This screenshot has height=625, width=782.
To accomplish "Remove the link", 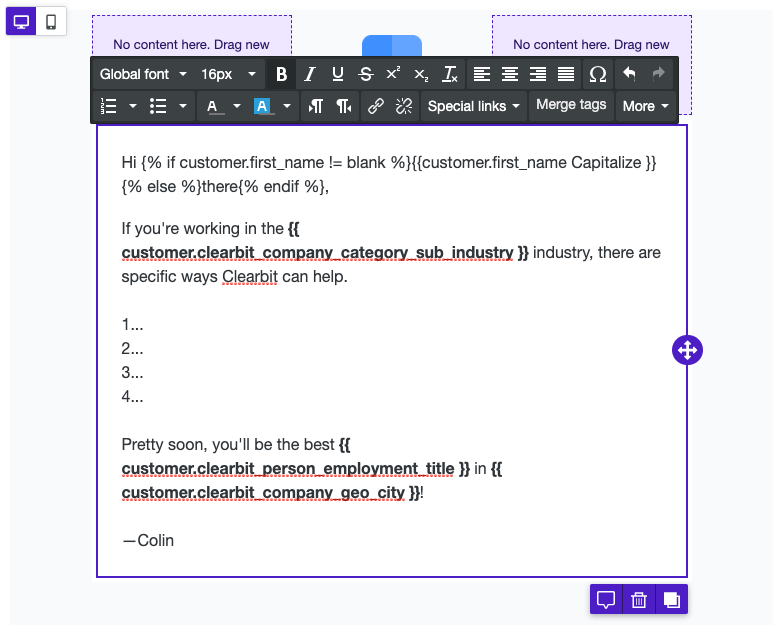I will pos(403,106).
